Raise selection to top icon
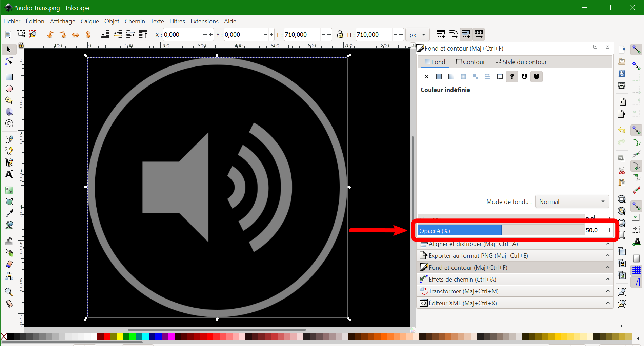Viewport: 644px width, 346px height. tap(143, 34)
